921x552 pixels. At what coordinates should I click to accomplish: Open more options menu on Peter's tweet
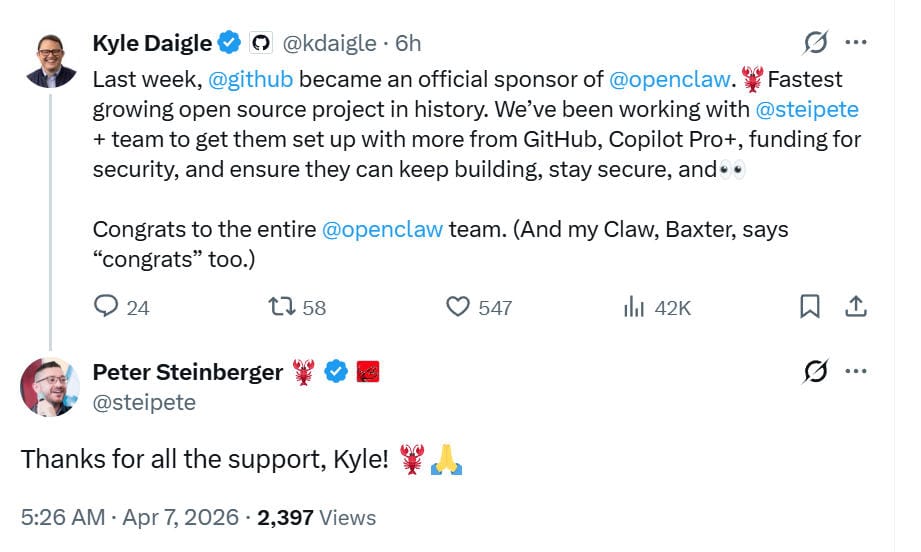[x=856, y=371]
